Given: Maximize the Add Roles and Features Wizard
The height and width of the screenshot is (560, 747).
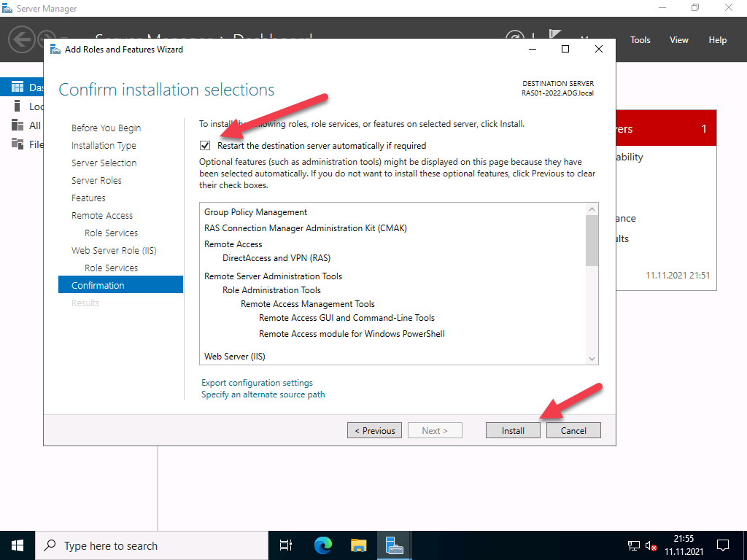Looking at the screenshot, I should point(565,49).
